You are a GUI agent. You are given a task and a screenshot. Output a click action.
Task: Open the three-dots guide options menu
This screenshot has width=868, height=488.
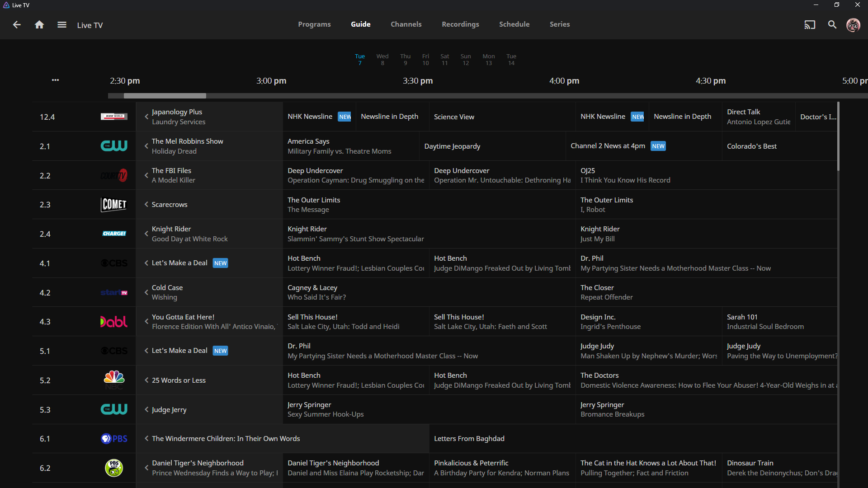pyautogui.click(x=55, y=80)
